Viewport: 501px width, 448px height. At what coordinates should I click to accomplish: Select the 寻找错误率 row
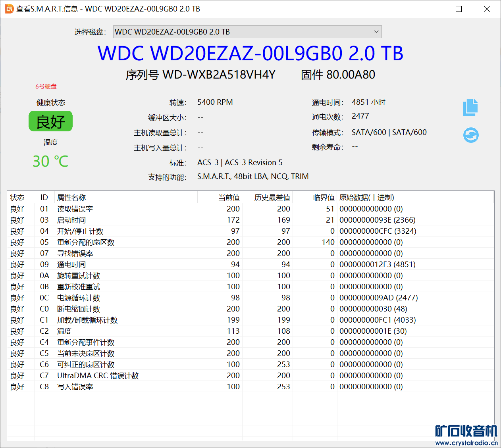click(250, 253)
